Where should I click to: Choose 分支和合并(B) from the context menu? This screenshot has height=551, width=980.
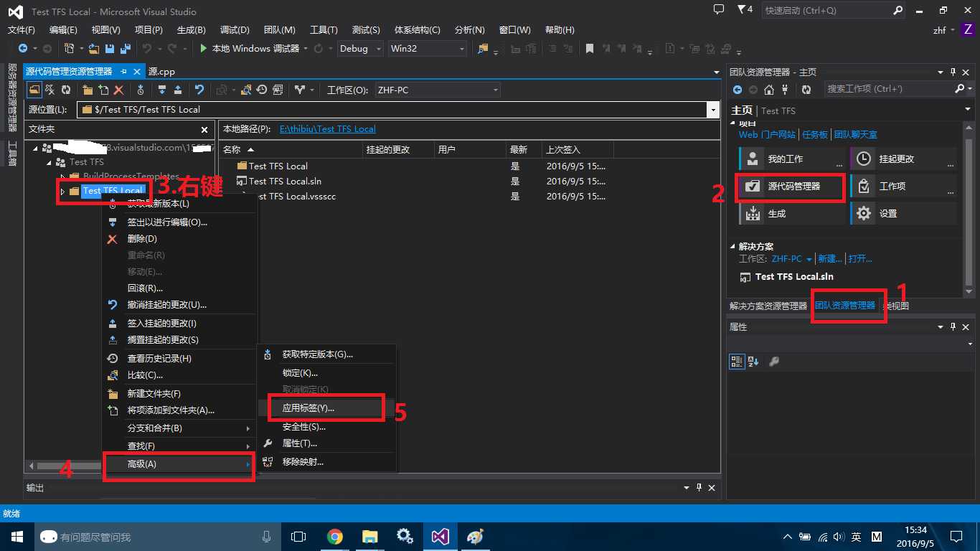[179, 428]
